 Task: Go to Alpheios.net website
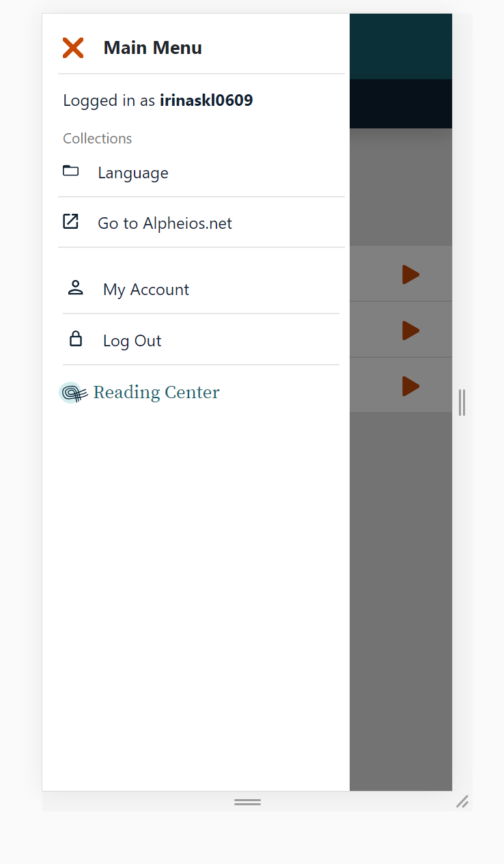165,223
